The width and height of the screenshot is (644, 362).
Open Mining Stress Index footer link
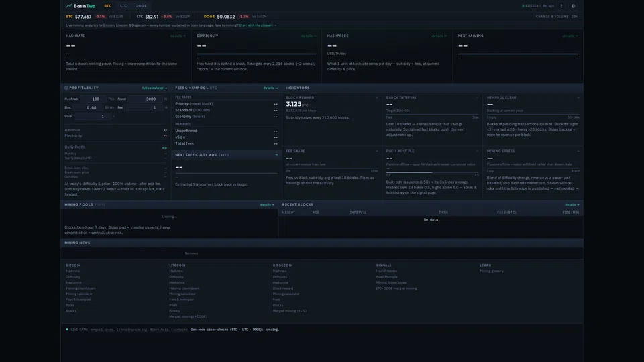[x=391, y=282]
